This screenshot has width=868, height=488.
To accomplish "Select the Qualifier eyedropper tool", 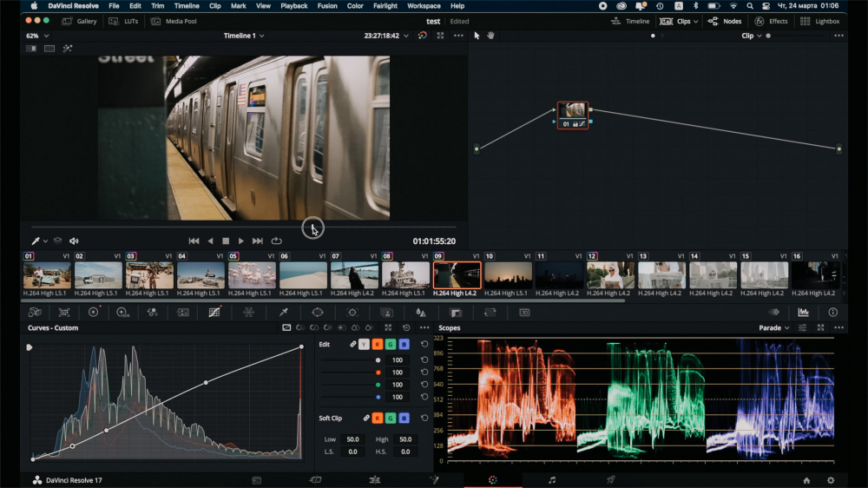I will [283, 312].
